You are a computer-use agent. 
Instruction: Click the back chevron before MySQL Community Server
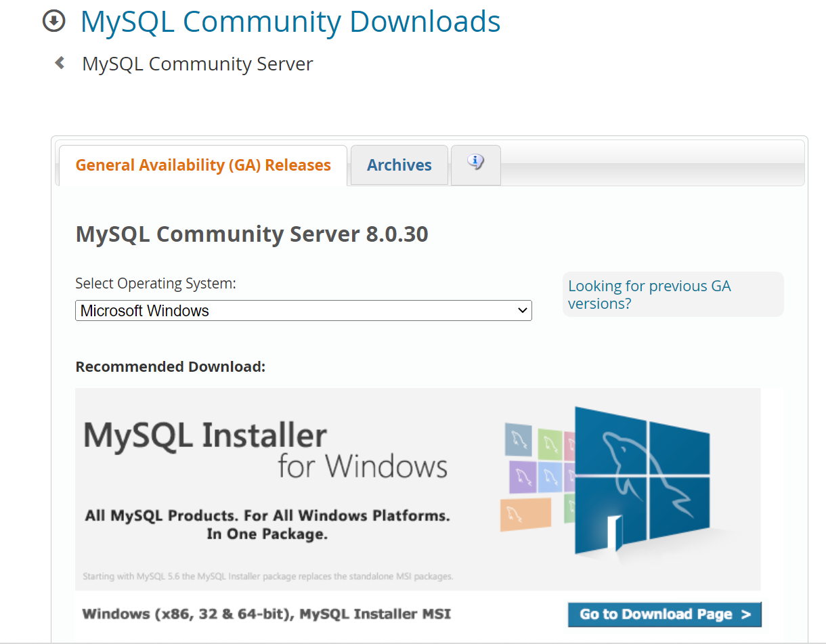(x=60, y=64)
